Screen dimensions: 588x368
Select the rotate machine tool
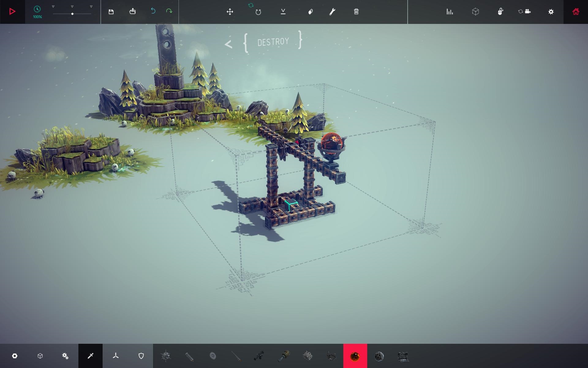pos(258,12)
